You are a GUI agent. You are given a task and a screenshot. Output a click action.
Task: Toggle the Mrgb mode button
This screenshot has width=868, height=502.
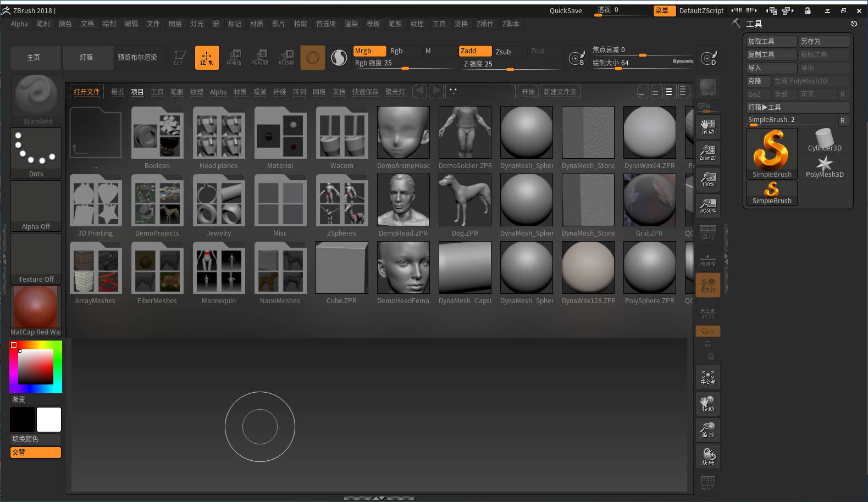click(x=369, y=51)
